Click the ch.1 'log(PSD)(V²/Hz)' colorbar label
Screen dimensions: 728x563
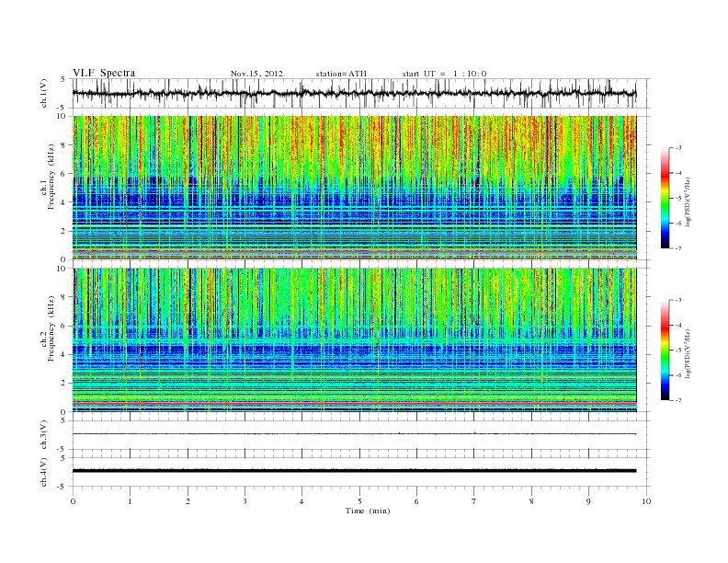tap(688, 202)
